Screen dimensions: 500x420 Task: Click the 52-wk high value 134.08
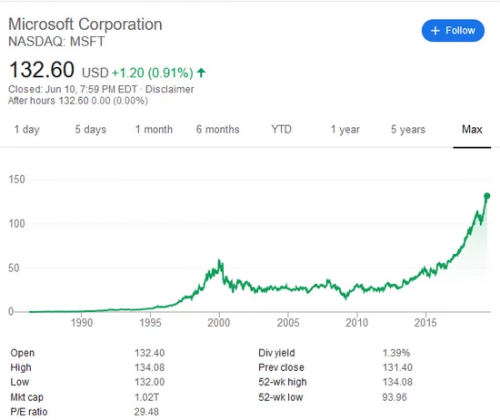pos(397,382)
